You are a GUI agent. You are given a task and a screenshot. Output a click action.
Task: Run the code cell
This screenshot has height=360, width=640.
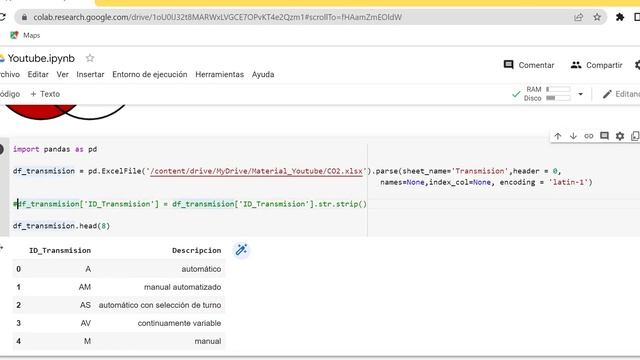(1, 149)
